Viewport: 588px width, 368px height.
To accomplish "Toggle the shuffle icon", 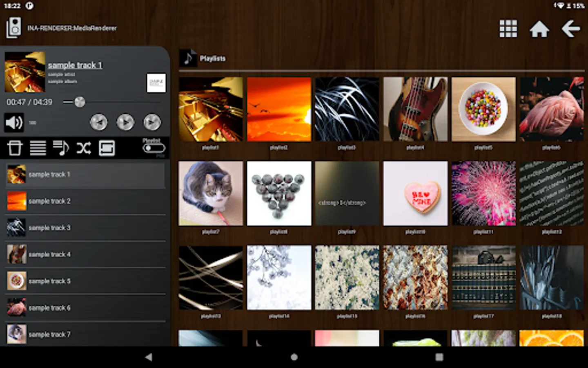I will pos(84,148).
